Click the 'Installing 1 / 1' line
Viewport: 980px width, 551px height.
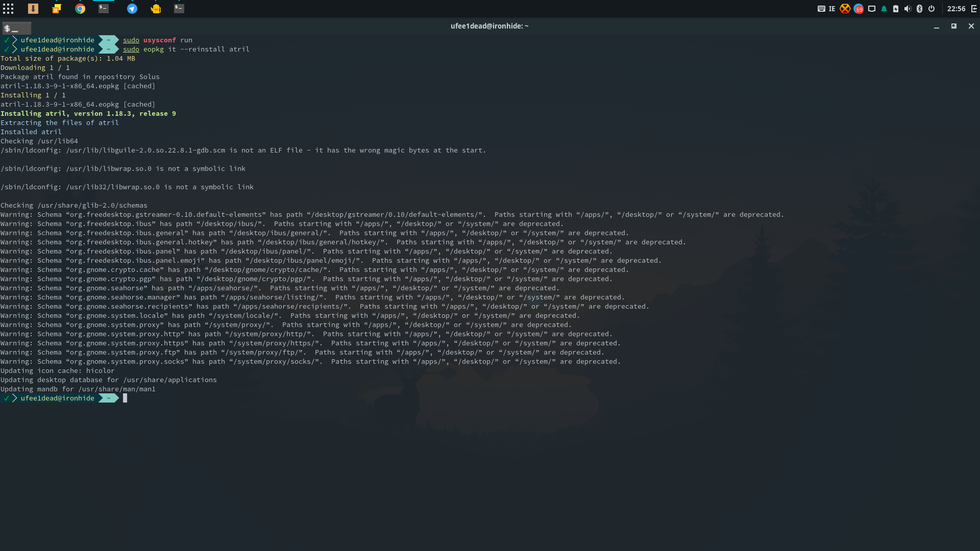[x=33, y=95]
